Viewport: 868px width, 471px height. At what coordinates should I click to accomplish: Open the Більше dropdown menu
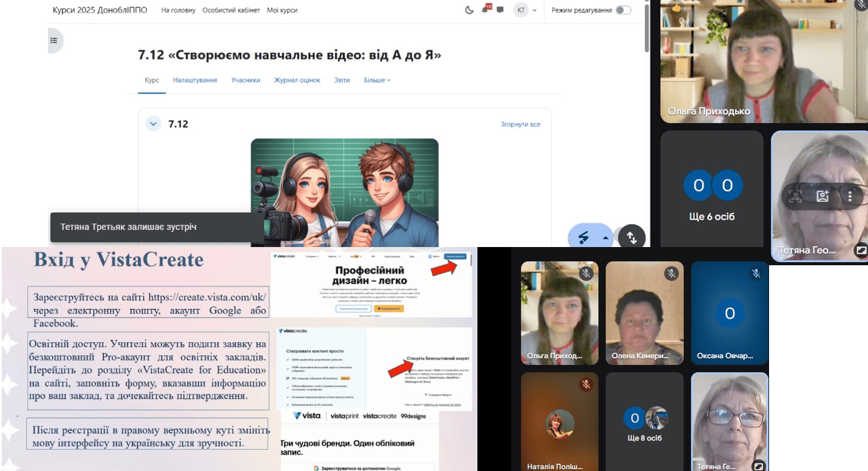[377, 80]
